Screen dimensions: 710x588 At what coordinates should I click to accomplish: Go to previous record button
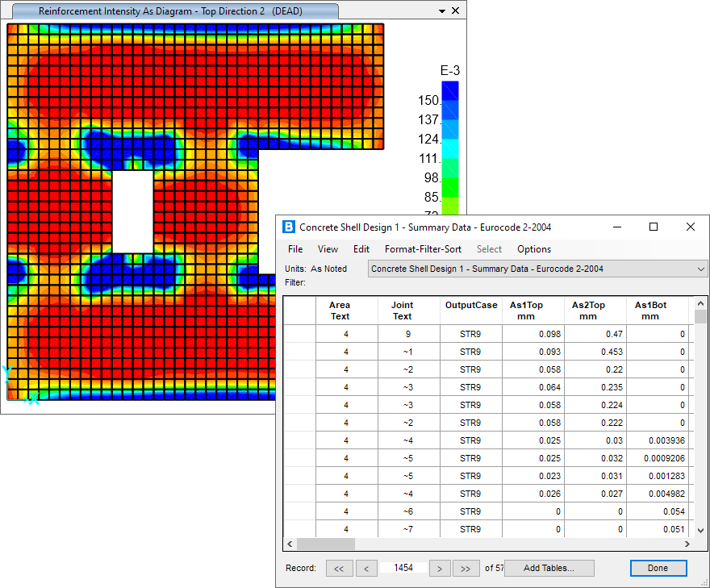point(365,568)
